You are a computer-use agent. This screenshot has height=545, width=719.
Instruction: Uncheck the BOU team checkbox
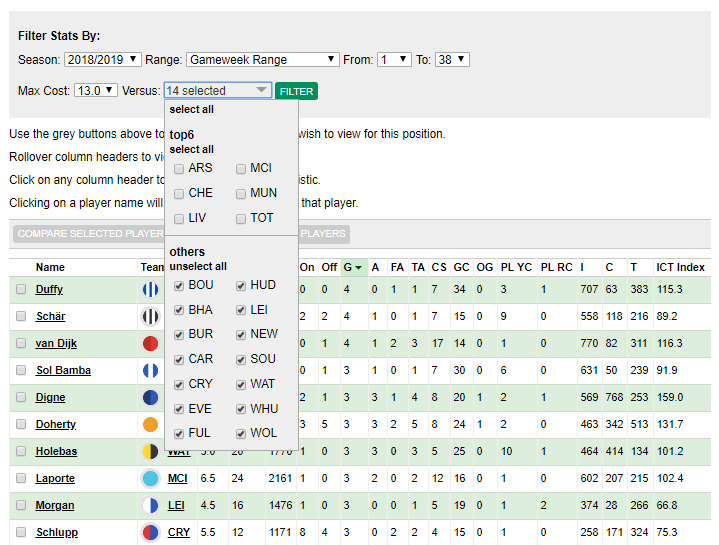tap(179, 286)
